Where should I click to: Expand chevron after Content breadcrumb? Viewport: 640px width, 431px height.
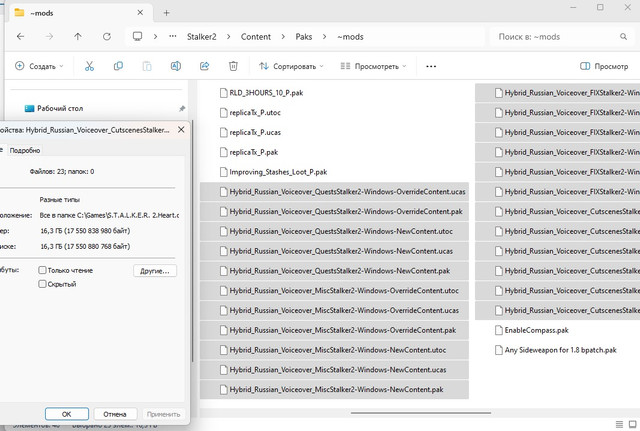pyautogui.click(x=283, y=37)
